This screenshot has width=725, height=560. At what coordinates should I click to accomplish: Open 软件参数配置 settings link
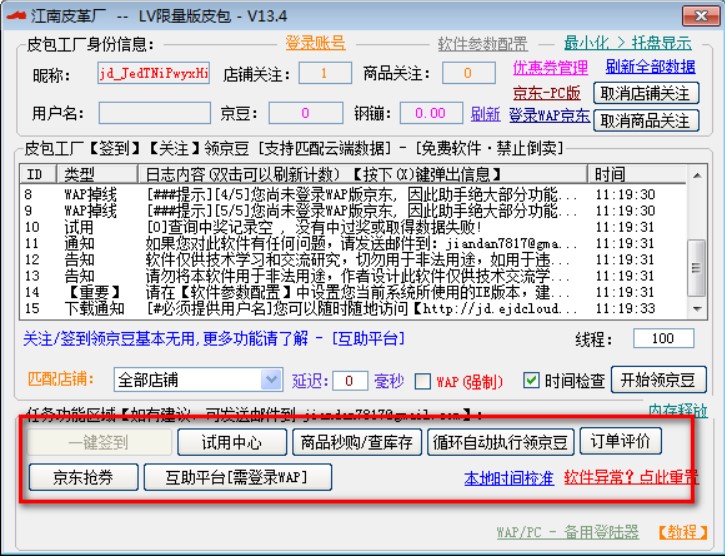tap(483, 44)
